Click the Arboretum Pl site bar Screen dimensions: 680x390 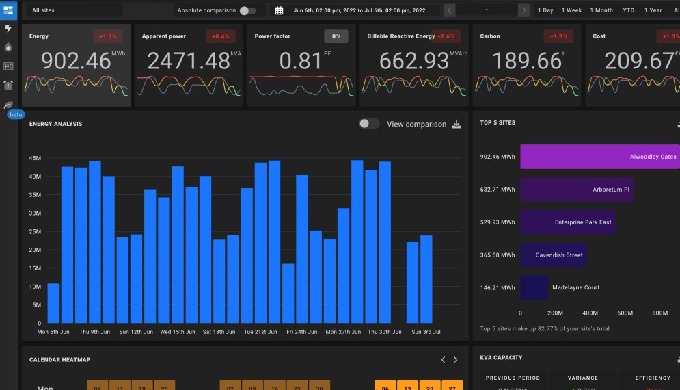tap(577, 189)
